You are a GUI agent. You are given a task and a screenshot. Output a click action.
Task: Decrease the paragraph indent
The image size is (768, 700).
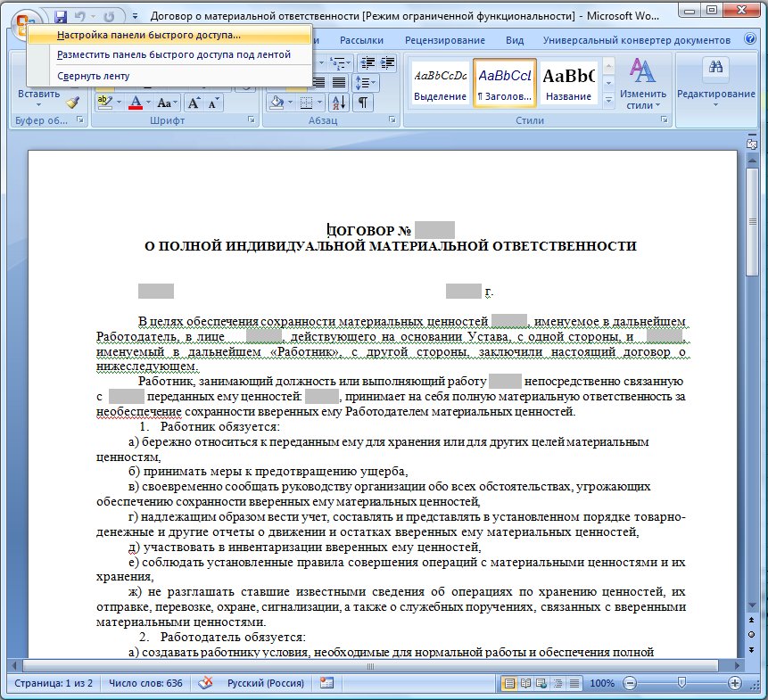click(x=367, y=62)
